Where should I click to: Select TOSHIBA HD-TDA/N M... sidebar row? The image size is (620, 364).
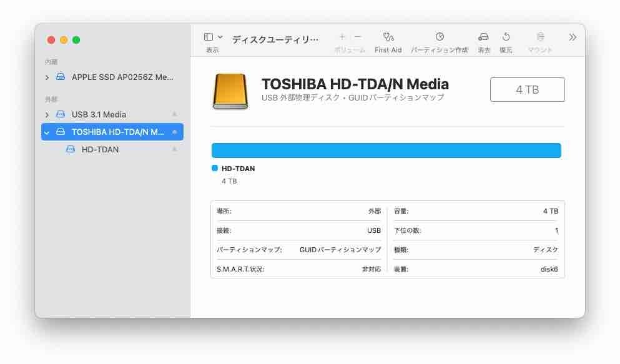point(112,132)
